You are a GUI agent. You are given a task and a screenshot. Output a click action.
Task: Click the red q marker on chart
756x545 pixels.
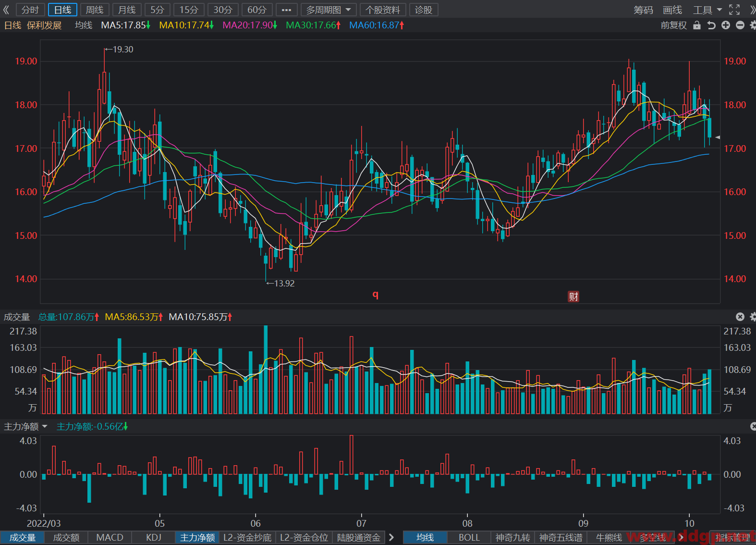point(376,294)
